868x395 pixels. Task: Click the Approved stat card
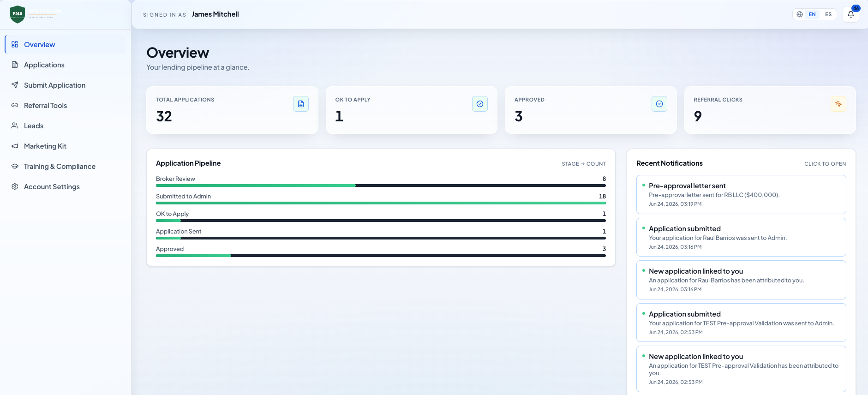(x=591, y=110)
